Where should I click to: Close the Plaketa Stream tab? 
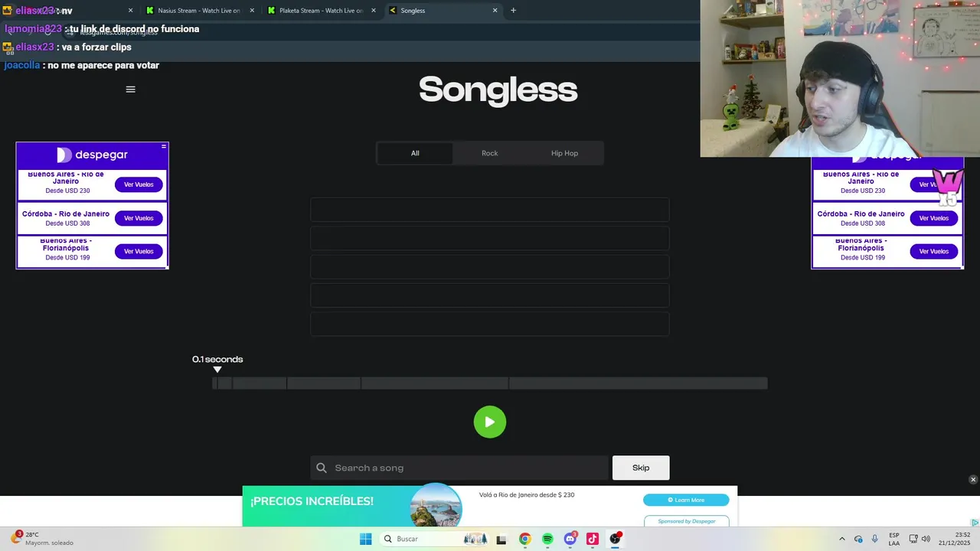[374, 11]
